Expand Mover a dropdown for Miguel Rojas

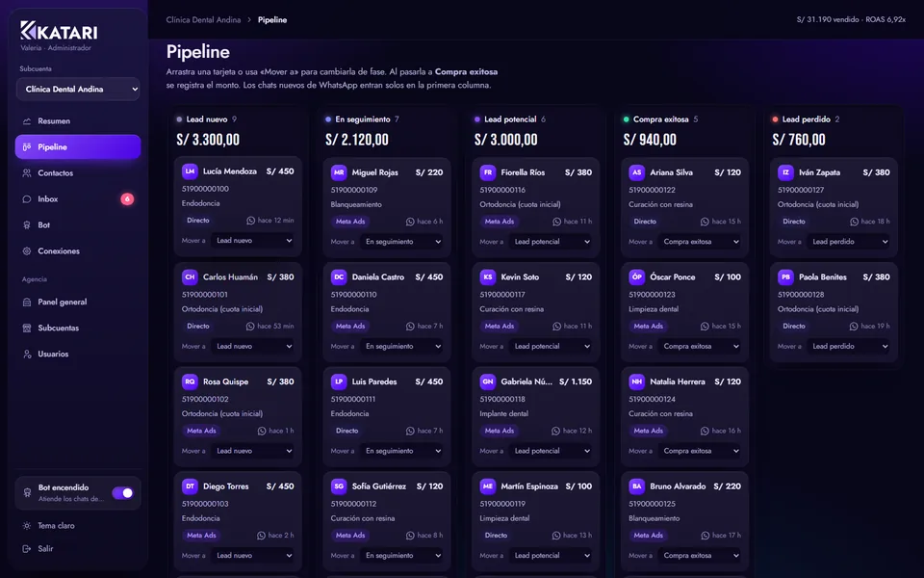[x=403, y=241]
